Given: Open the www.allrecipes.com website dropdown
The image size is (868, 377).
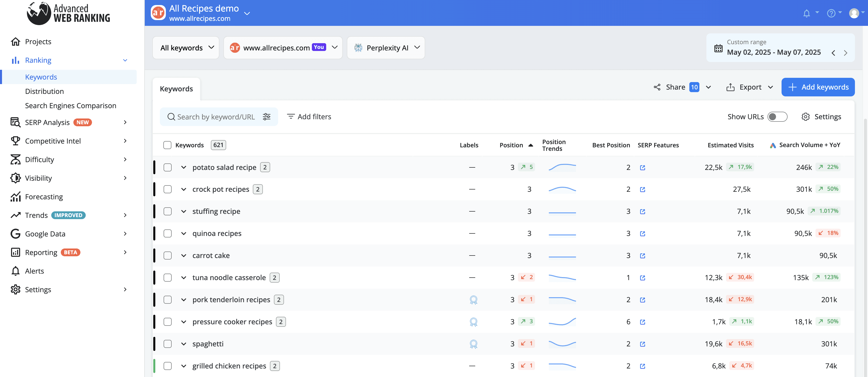Looking at the screenshot, I should click(283, 48).
